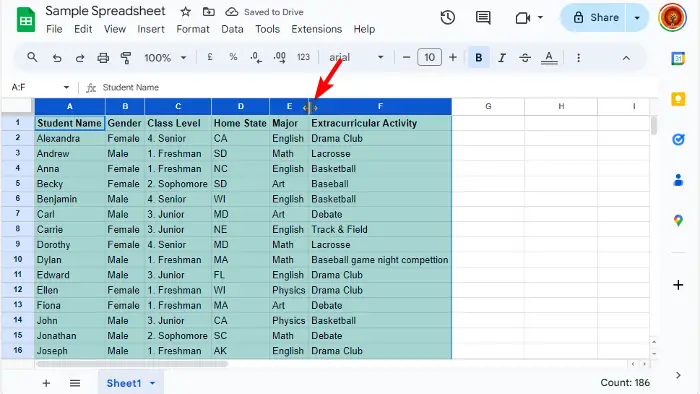Open the three-dot more toolbar options
Image resolution: width=700 pixels, height=394 pixels.
(579, 58)
